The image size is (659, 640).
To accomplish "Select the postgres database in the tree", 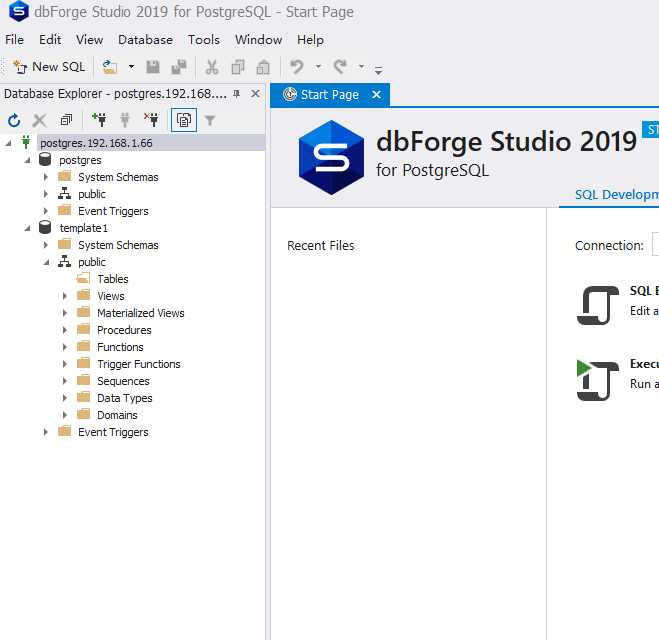I will [x=80, y=160].
